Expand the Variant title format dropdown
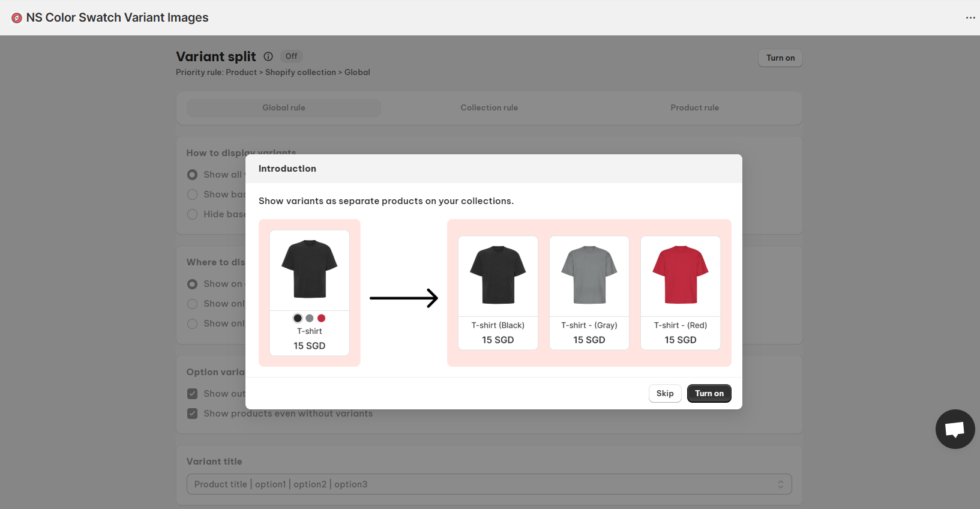 tap(489, 484)
